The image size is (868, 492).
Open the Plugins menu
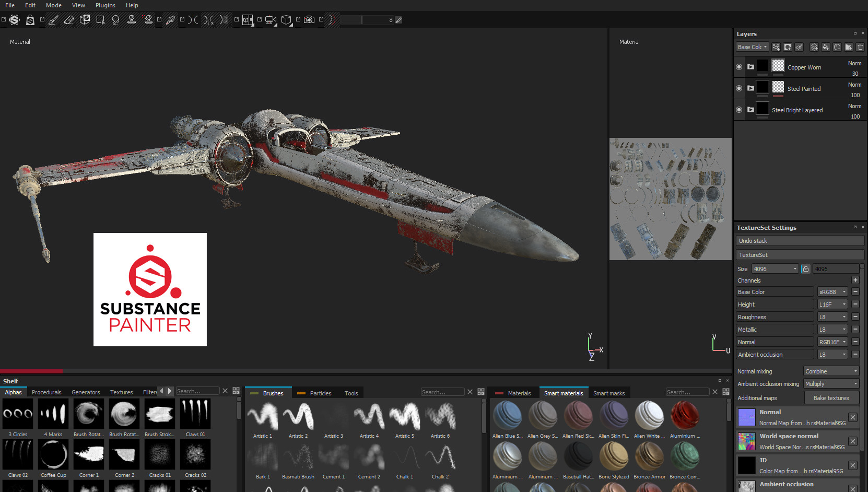point(105,5)
